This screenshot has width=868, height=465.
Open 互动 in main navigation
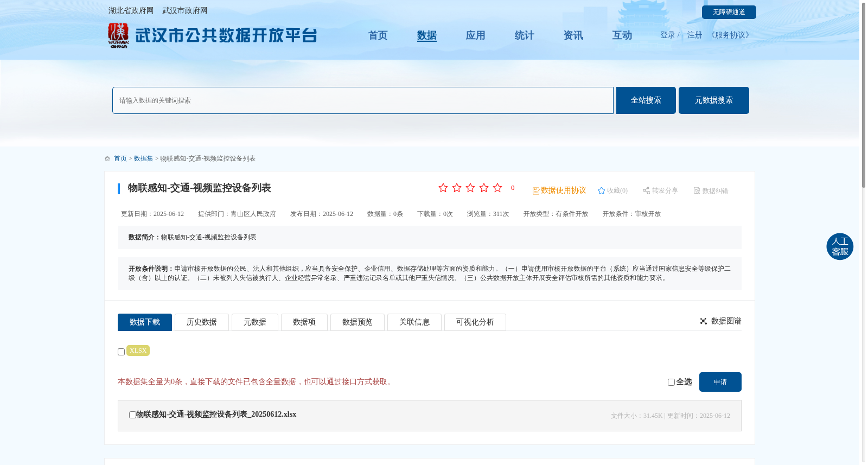click(622, 35)
